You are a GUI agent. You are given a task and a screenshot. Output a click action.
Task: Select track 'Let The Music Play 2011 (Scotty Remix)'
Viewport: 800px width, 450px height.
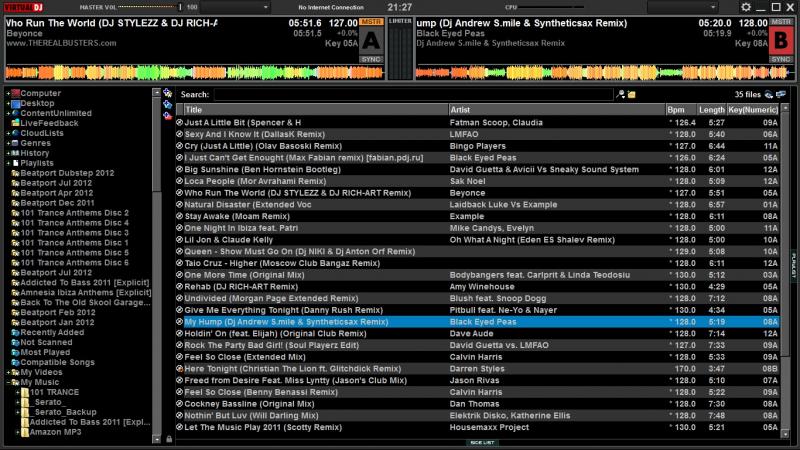point(479,428)
